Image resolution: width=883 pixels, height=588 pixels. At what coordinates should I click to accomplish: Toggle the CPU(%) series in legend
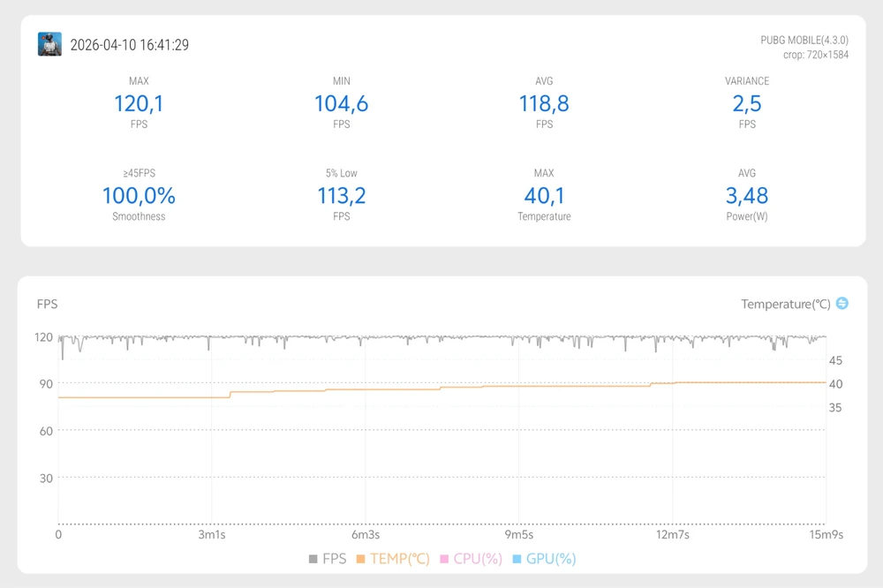471,559
